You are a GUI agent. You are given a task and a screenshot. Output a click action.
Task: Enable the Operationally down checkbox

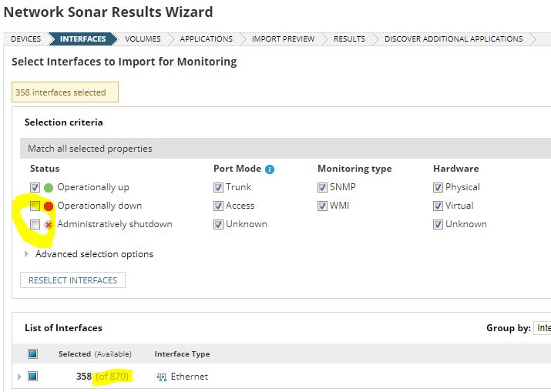click(x=35, y=206)
